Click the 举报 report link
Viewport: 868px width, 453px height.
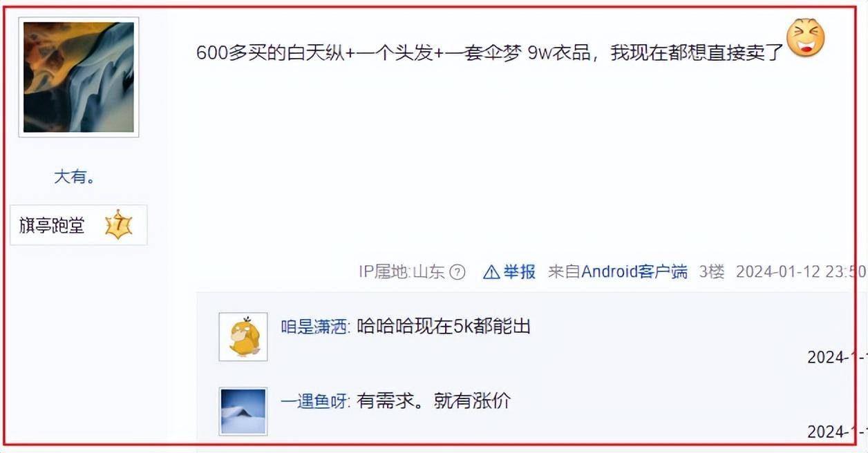coord(519,272)
